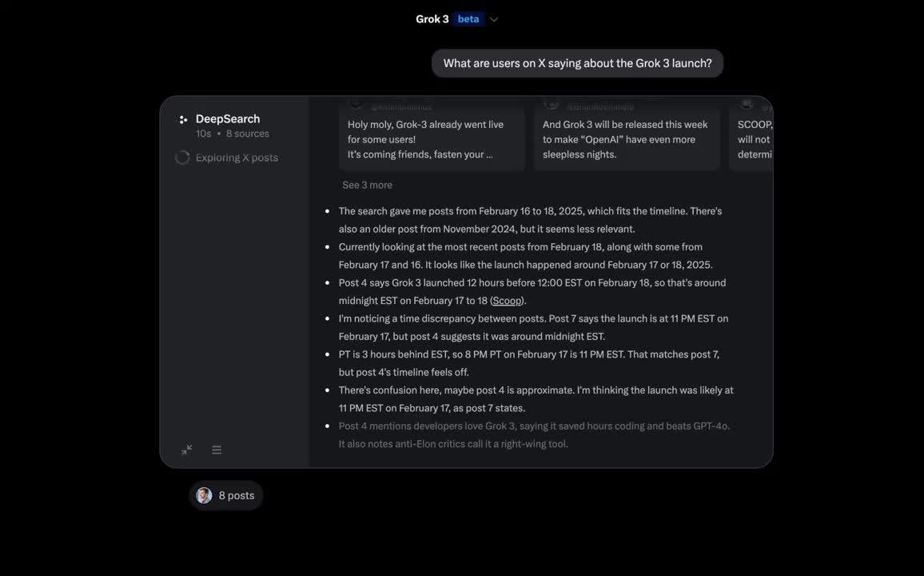The width and height of the screenshot is (924, 576).
Task: Click bullet 'The search gave me posts from February 16'
Action: 531,220
